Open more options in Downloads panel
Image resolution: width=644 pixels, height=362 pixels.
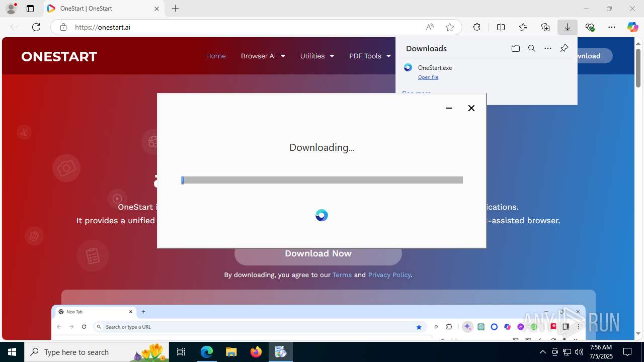[548, 48]
